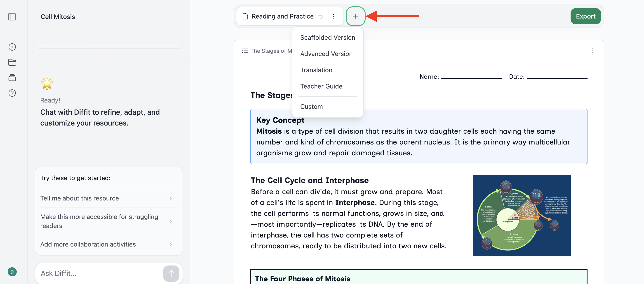Click the star icon above Ready!
The width and height of the screenshot is (644, 284).
coord(47,84)
